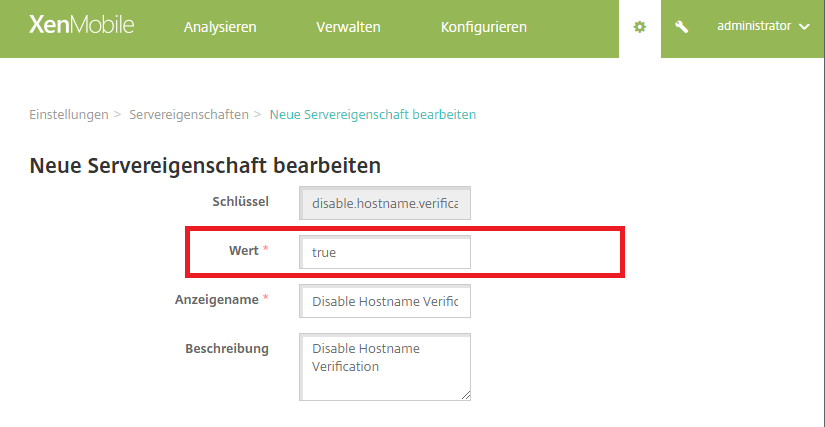
Task: Select the Anzeigename text box
Action: pos(385,301)
